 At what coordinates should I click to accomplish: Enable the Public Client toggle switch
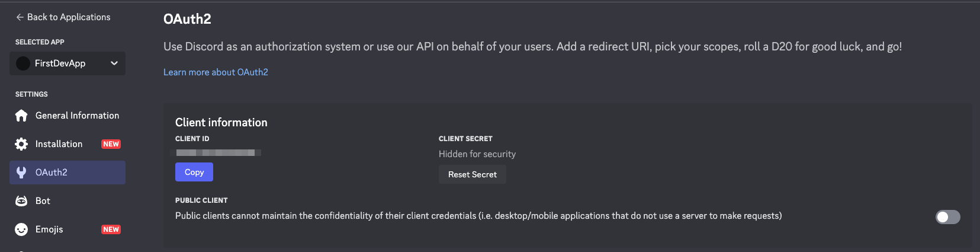(947, 217)
